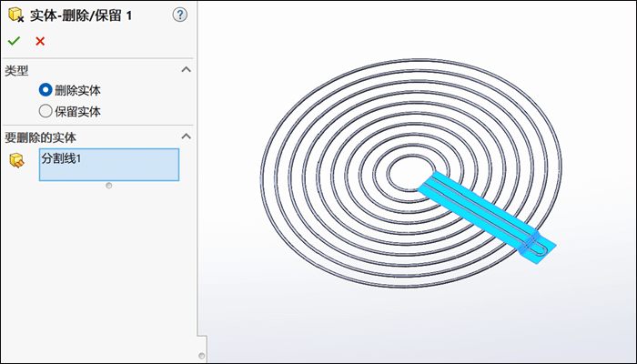This screenshot has width=637, height=364.
Task: Collapse the 要删除的实体 section
Action: pos(186,136)
